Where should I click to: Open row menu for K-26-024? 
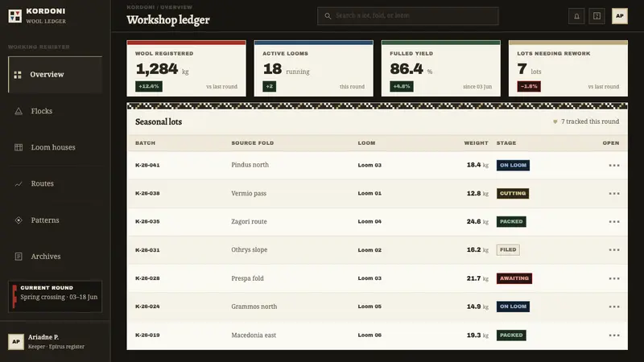pos(614,306)
